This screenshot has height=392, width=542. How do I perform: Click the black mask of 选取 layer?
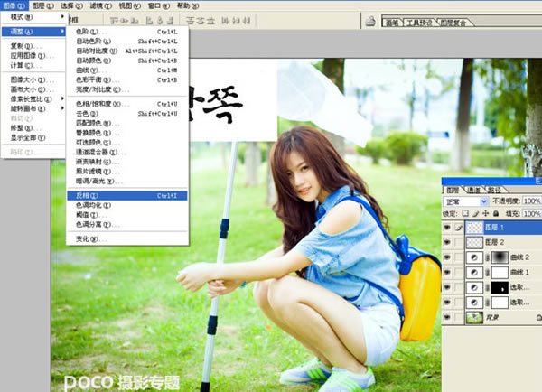tap(500, 287)
